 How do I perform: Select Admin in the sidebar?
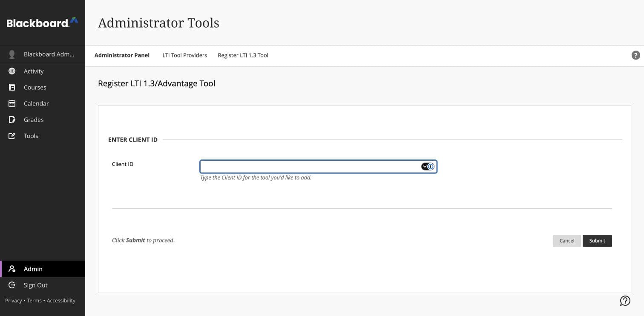point(43,269)
